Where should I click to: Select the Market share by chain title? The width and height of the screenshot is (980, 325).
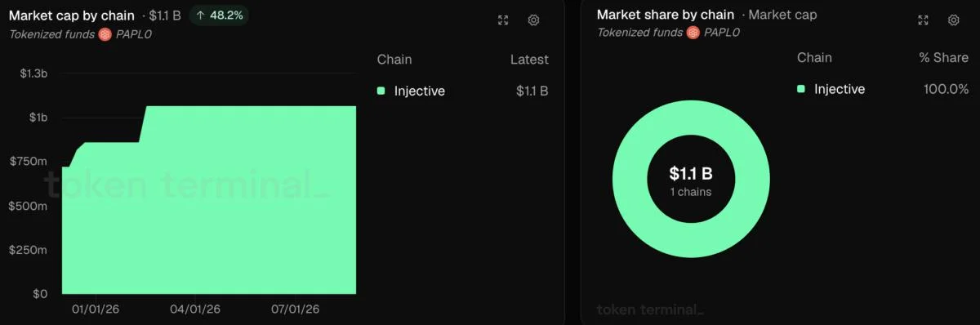click(x=666, y=15)
